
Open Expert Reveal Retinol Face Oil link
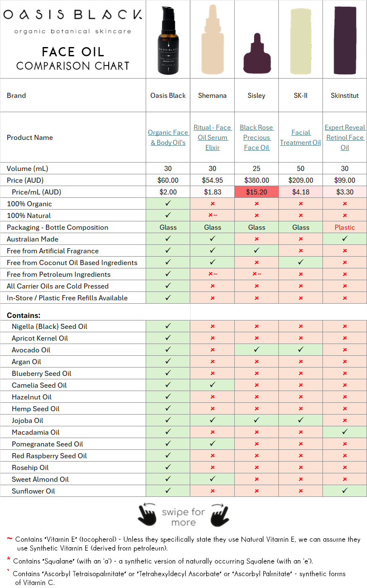coord(345,137)
